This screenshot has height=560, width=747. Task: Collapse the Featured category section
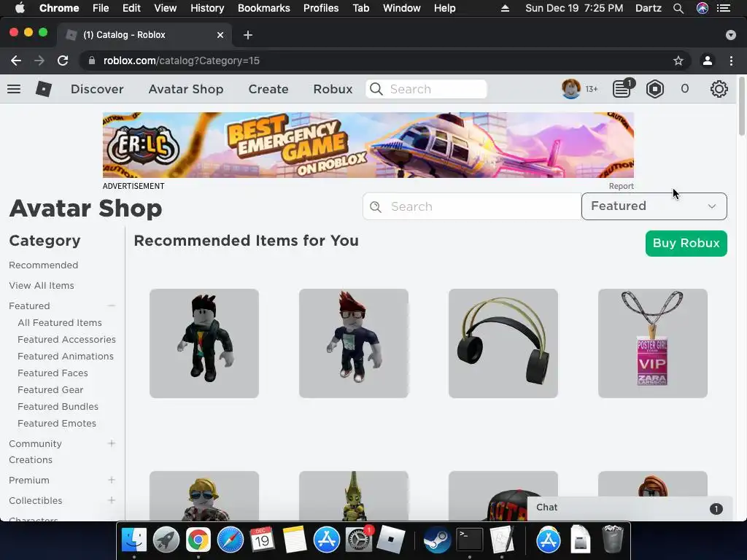[x=111, y=306]
